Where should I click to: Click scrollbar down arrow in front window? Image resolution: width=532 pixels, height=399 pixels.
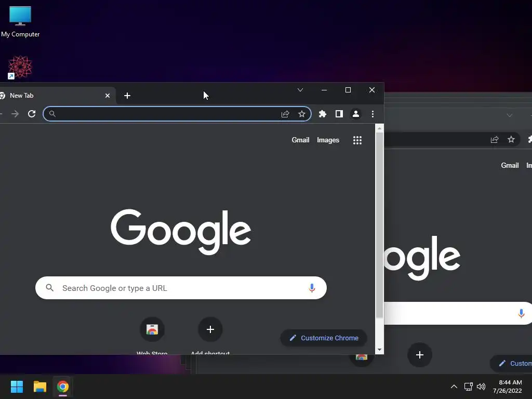pos(379,350)
